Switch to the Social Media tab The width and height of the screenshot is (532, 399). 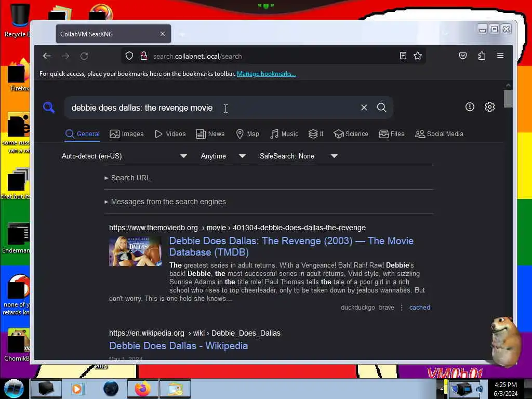click(439, 134)
